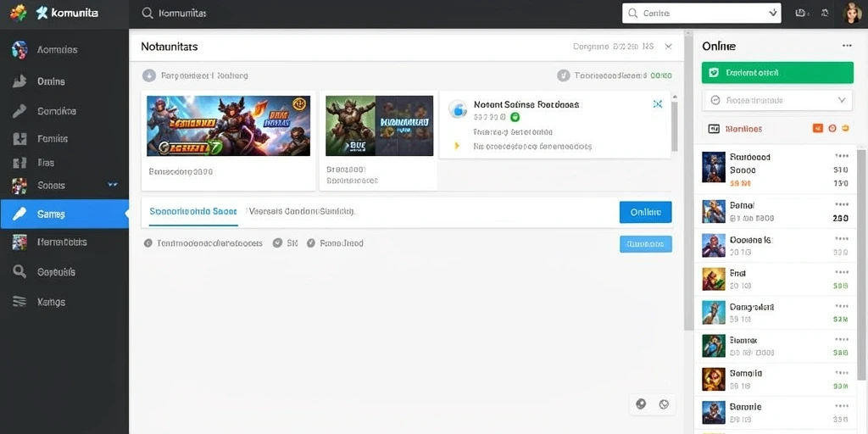
Task: Toggle the first round filter option below the tabs
Action: click(147, 243)
